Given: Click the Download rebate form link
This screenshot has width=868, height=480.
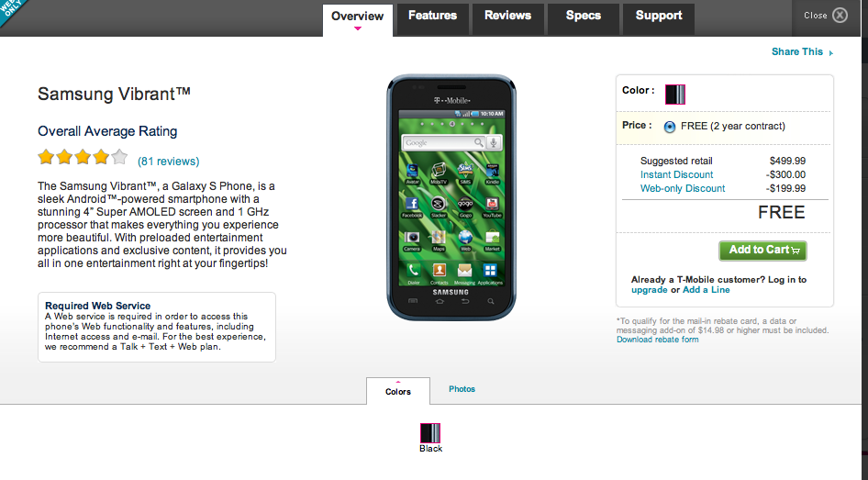Looking at the screenshot, I should (x=658, y=340).
